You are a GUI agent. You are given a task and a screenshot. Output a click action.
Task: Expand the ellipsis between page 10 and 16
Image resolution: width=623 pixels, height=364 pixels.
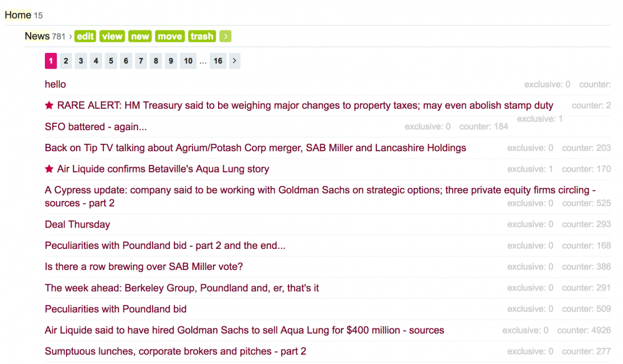pos(203,60)
